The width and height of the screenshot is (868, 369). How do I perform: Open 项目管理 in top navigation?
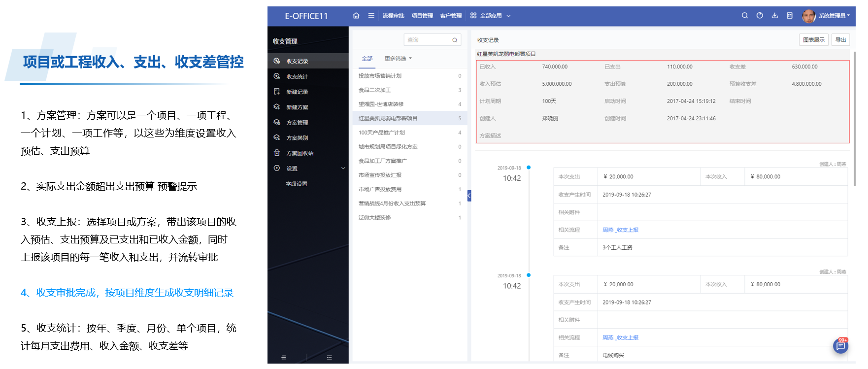(422, 16)
